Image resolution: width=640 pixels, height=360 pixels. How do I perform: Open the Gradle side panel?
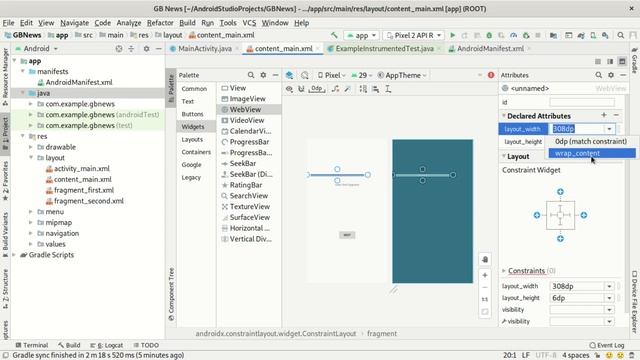click(635, 60)
